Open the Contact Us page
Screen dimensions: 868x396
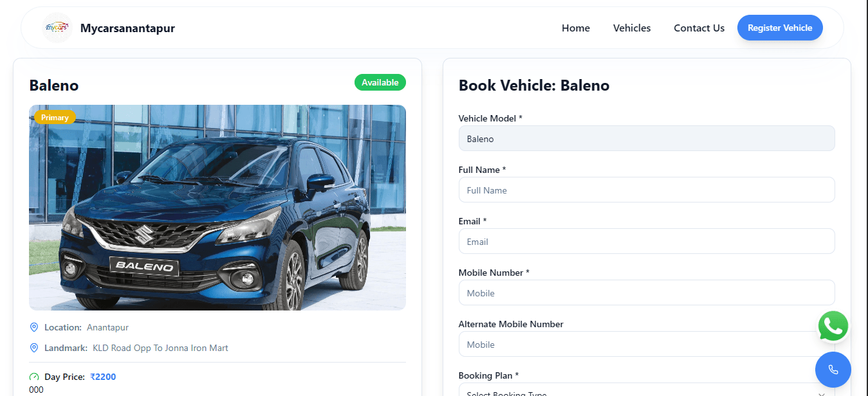tap(699, 28)
